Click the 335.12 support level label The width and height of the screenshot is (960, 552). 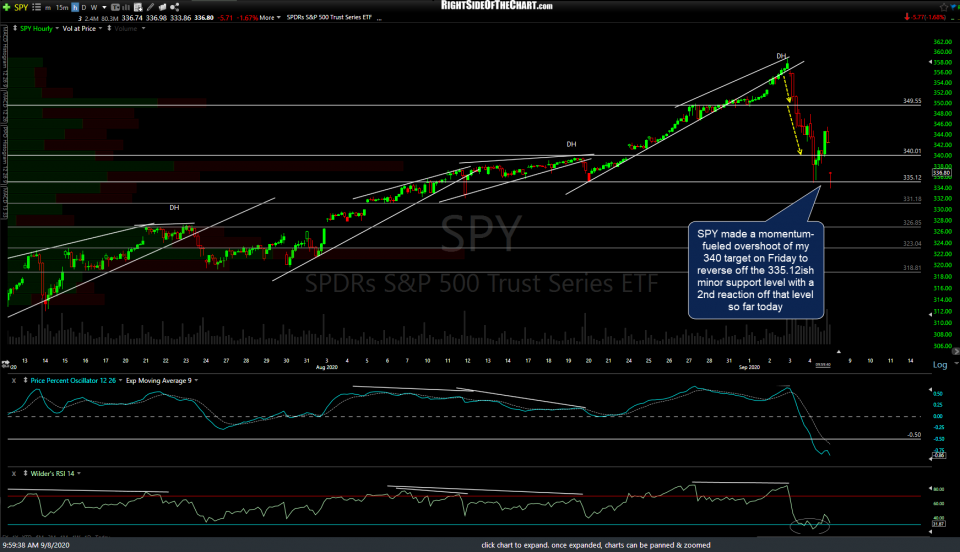point(912,177)
